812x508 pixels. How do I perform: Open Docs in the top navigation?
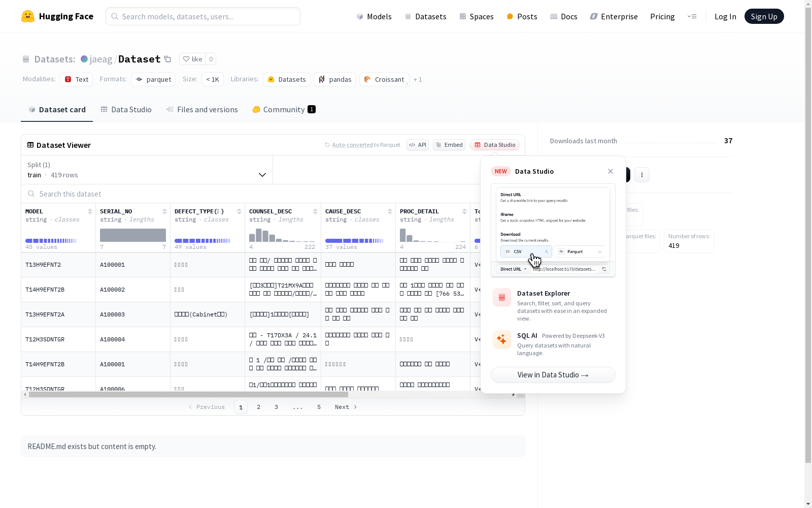pos(563,16)
